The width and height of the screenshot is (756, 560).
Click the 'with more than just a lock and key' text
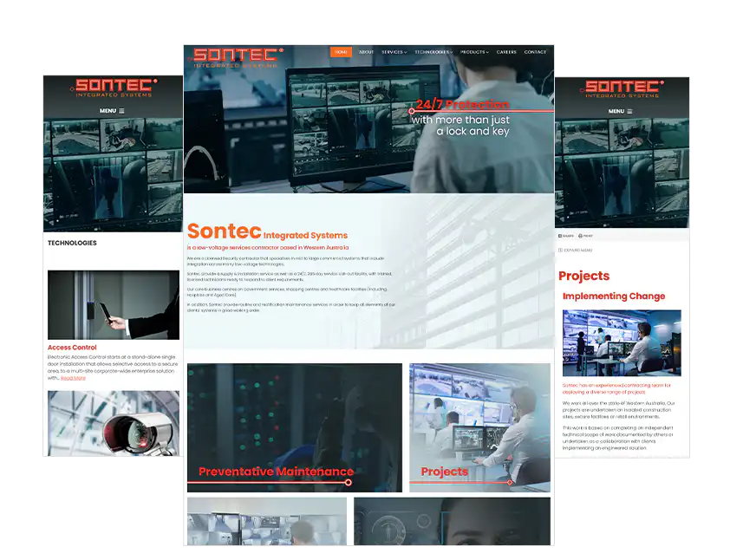pos(460,126)
